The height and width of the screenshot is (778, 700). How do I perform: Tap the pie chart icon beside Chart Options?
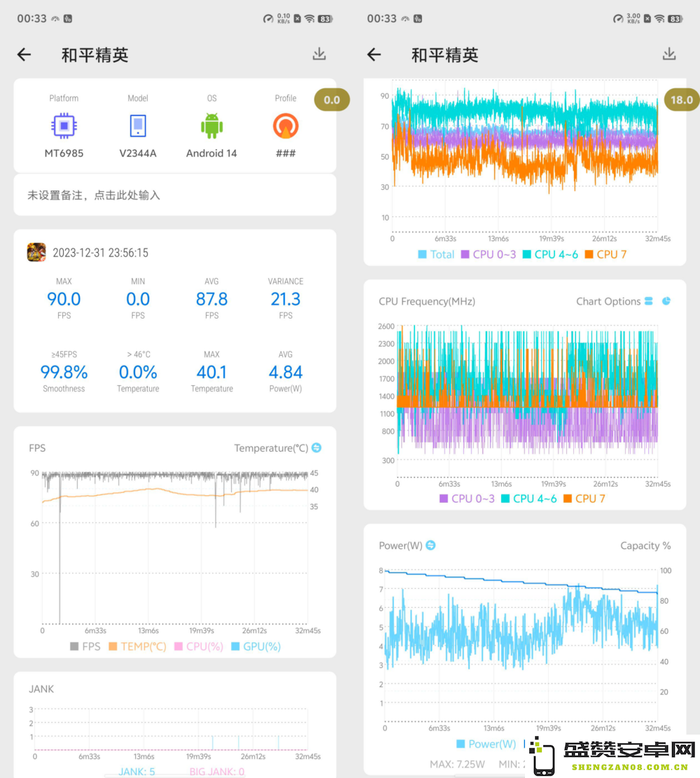(x=666, y=301)
